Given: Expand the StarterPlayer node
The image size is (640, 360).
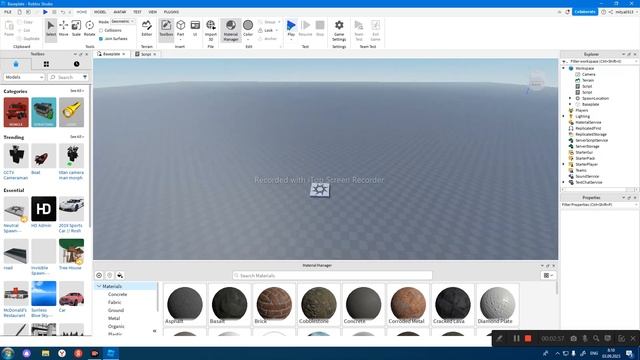Looking at the screenshot, I should (x=564, y=164).
